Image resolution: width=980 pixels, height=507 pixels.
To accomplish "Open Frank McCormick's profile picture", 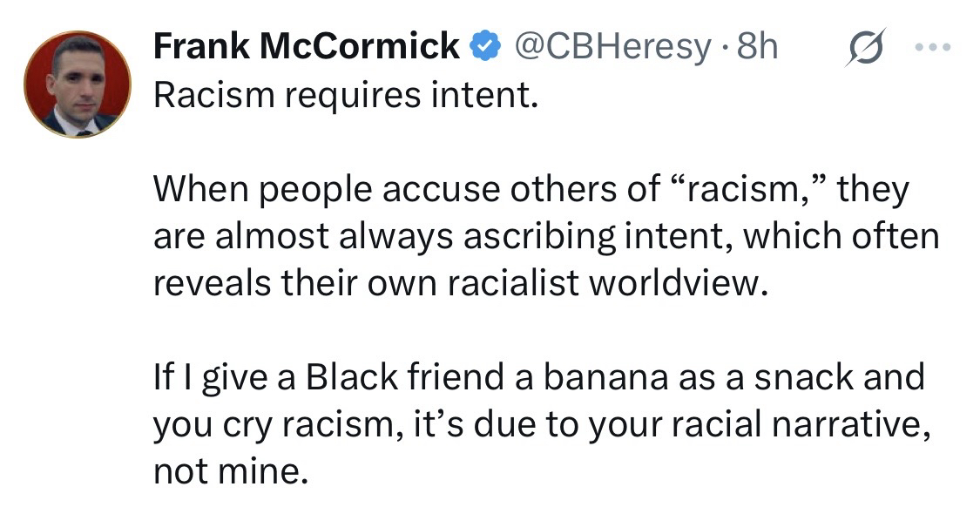I will pos(78,84).
